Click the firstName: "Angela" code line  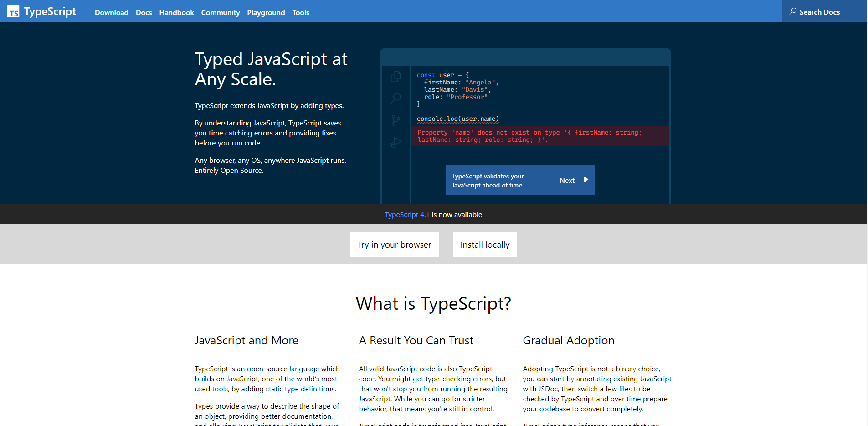(x=461, y=82)
